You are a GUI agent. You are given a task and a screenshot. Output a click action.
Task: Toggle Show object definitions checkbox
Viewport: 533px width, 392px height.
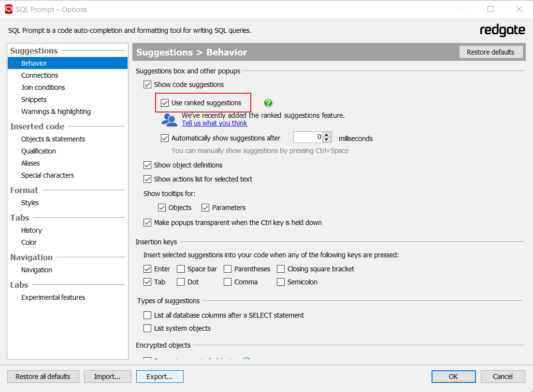(x=147, y=165)
